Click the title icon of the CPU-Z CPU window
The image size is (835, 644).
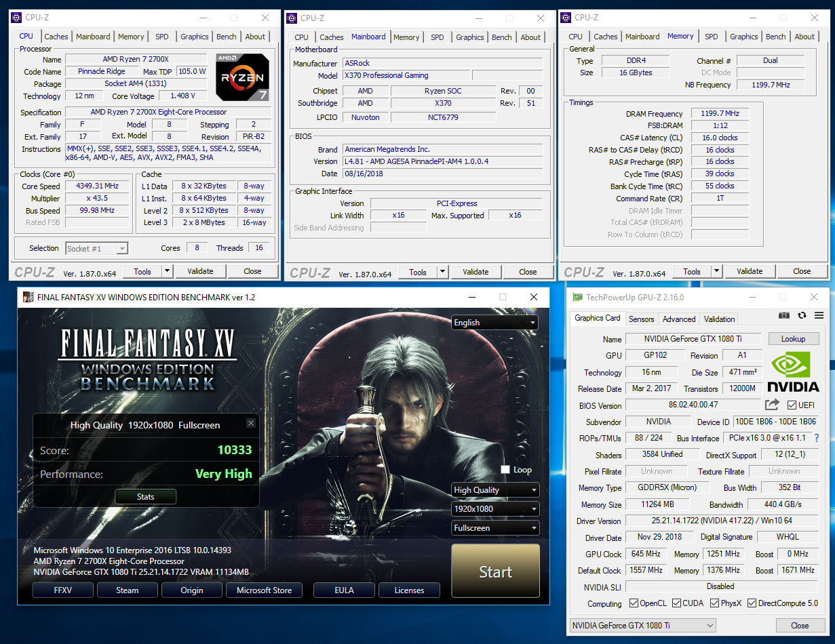click(x=17, y=18)
